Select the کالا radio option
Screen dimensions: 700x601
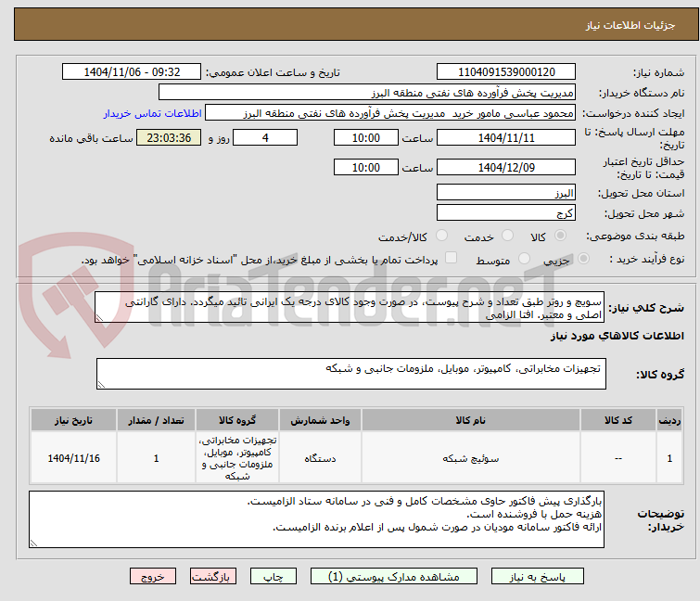(560, 236)
